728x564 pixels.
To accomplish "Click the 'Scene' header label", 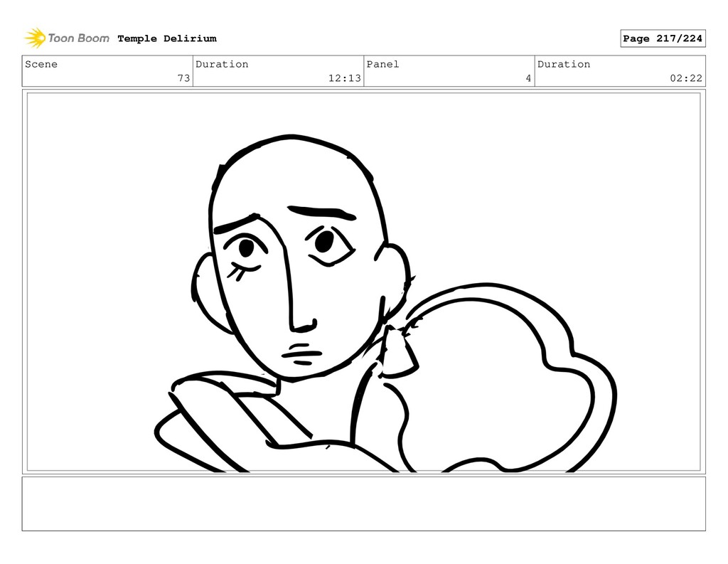I will click(41, 64).
